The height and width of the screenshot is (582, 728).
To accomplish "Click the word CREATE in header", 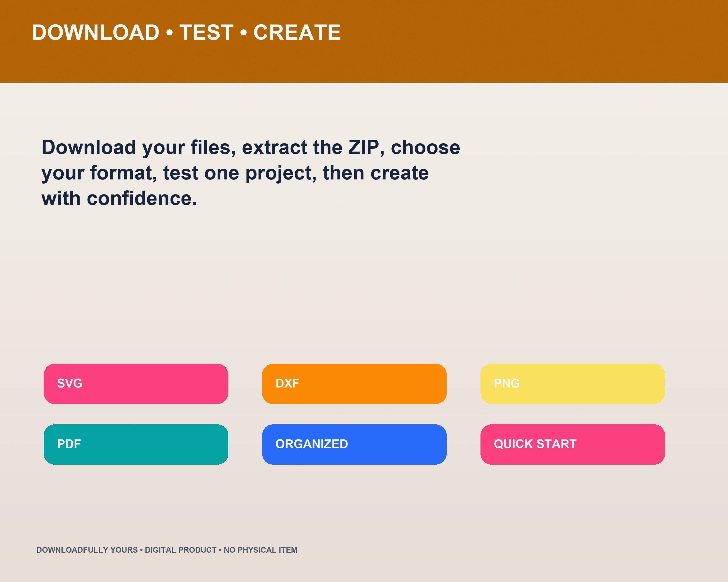I will (297, 33).
